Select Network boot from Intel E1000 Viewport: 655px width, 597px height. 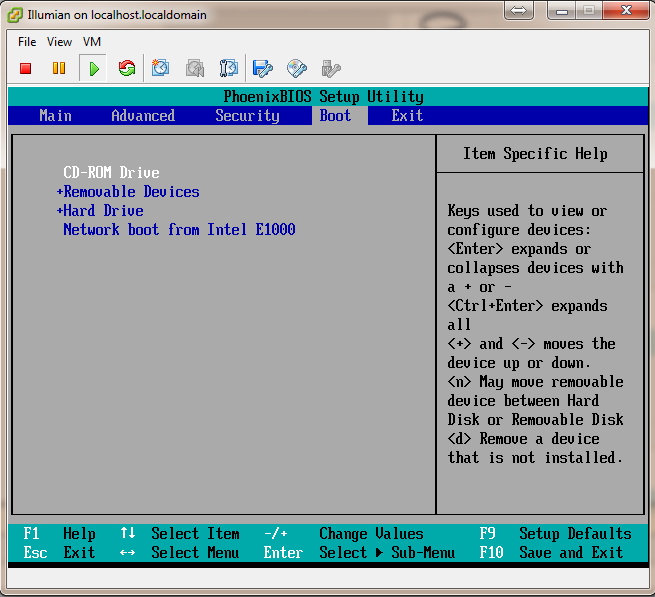pos(179,230)
